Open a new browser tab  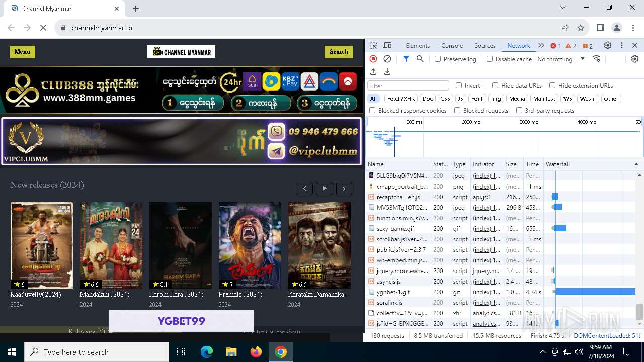[x=136, y=9]
